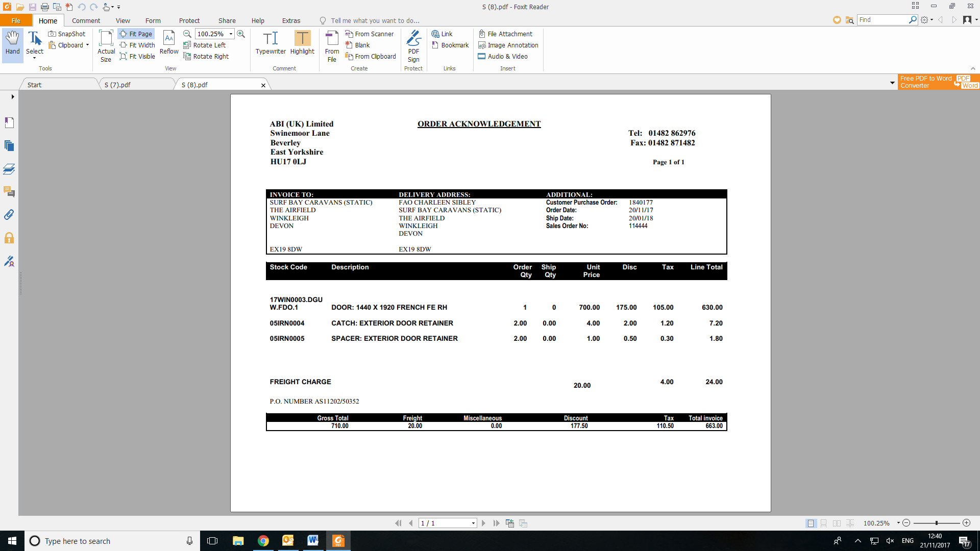Toggle Fit Page view mode
Viewport: 980px width, 551px height.
136,34
